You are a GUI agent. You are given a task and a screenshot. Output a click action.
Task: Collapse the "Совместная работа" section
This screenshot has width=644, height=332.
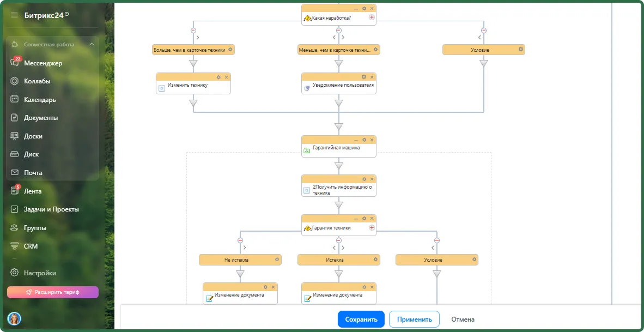pos(92,44)
